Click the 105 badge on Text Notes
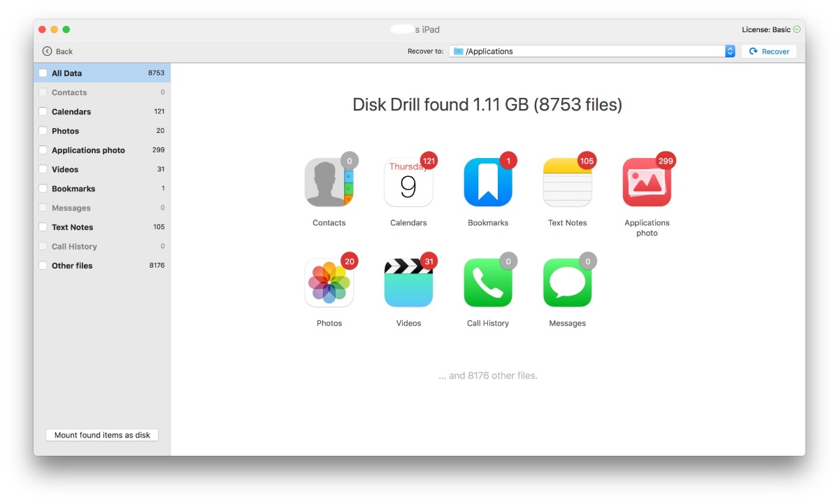The height and width of the screenshot is (504, 839). tap(587, 161)
